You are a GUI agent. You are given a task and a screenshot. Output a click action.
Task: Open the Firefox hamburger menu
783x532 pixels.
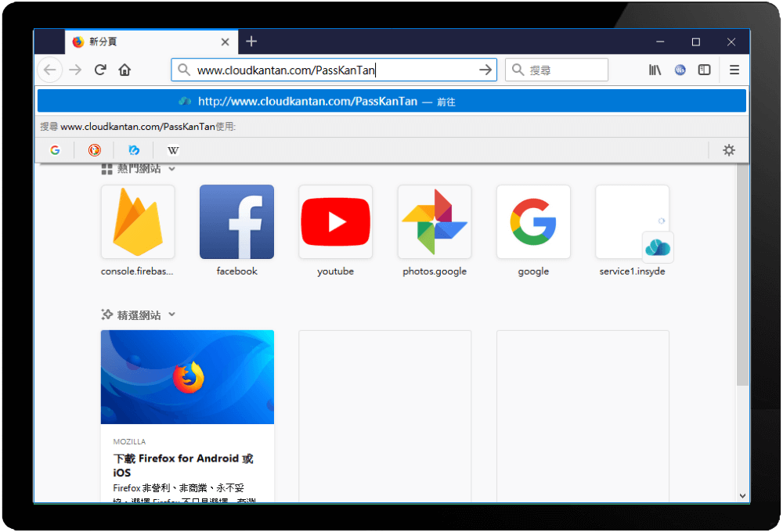click(734, 70)
